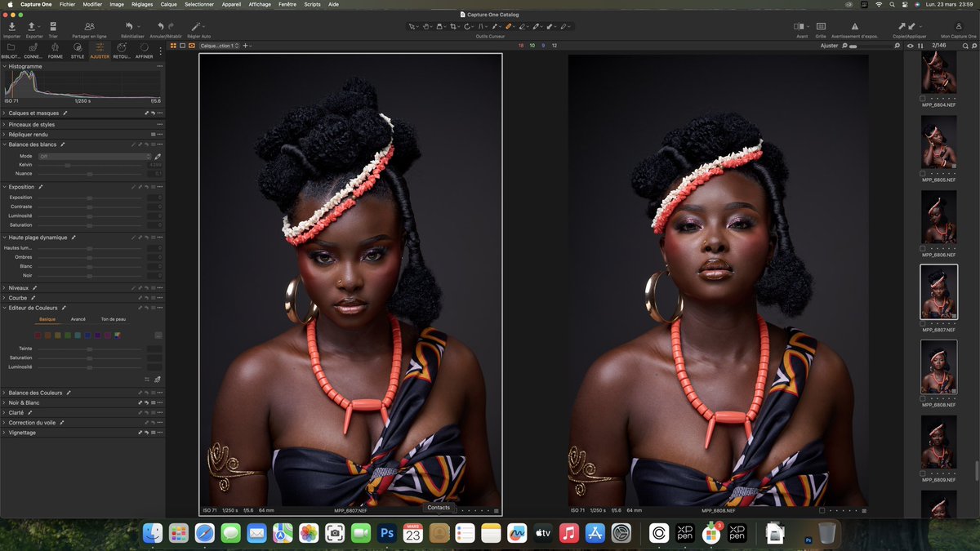Click the undo arrow in Annuler/Rétablir
Screen dimensions: 980x551
point(161,27)
